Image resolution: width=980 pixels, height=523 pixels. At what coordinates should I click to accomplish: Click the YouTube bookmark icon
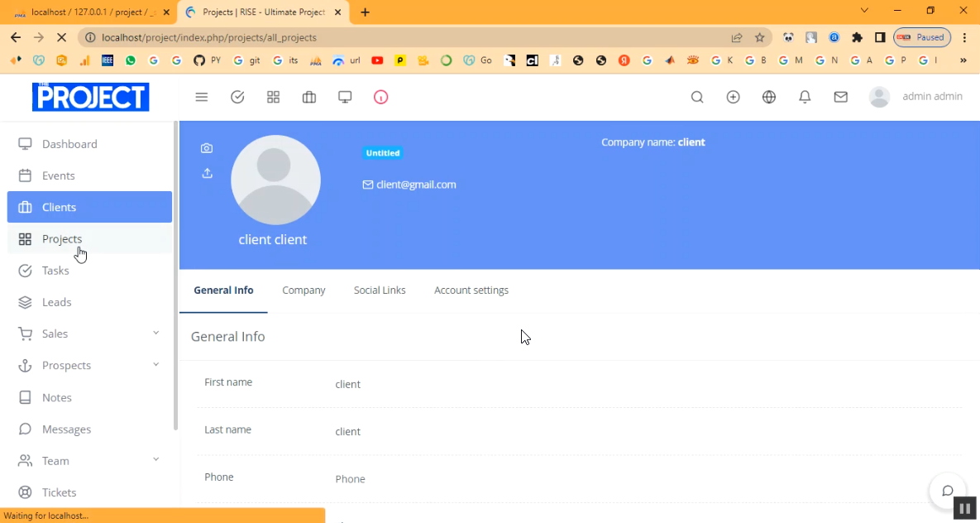click(x=377, y=60)
